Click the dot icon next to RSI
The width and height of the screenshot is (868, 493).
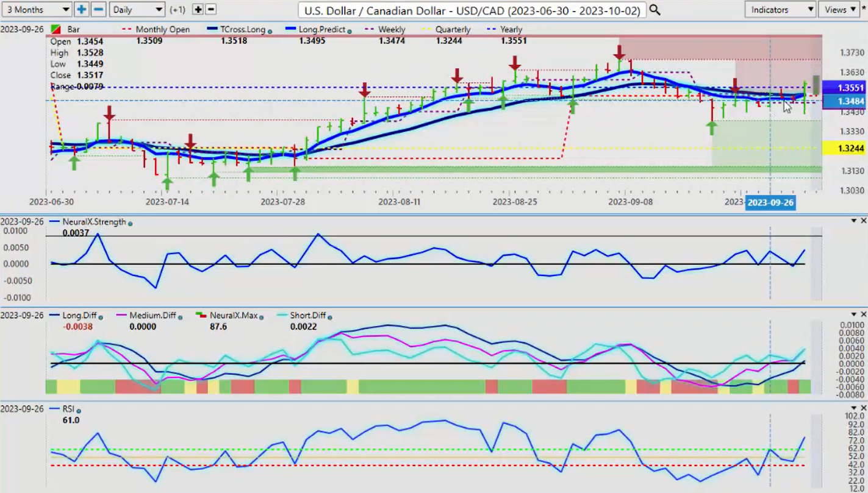[79, 410]
